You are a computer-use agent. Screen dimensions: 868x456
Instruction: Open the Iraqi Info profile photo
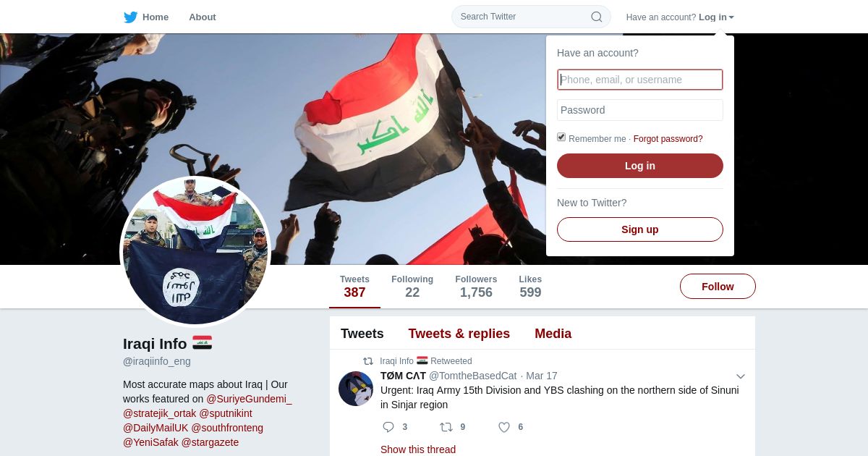(x=195, y=251)
